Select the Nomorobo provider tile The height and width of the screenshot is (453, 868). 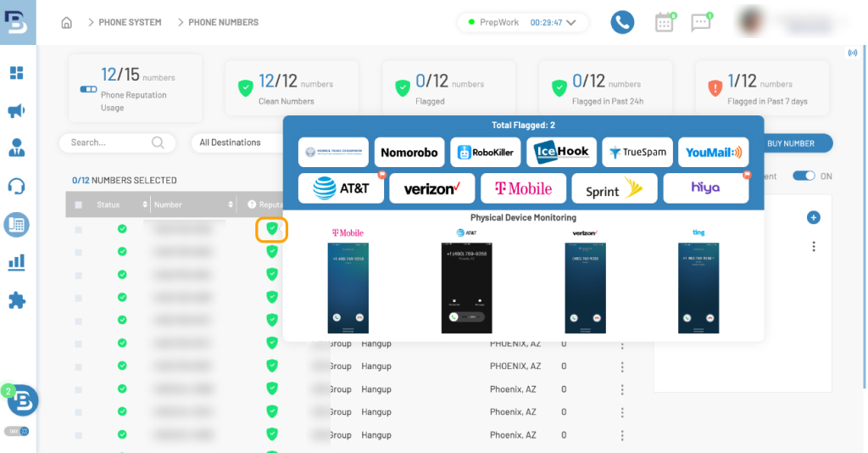[409, 153]
